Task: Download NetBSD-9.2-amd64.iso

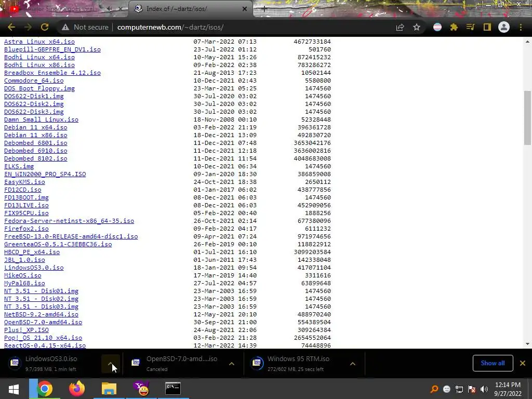Action: point(41,314)
